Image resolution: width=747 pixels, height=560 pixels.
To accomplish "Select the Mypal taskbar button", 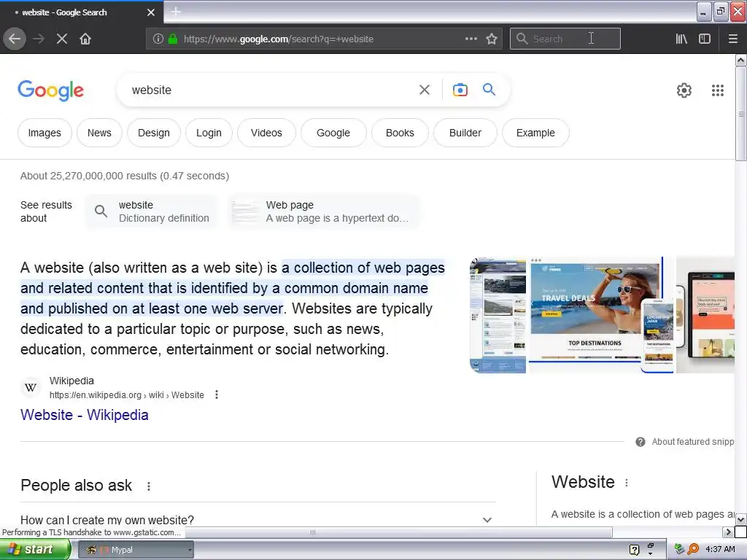I will tap(136, 550).
